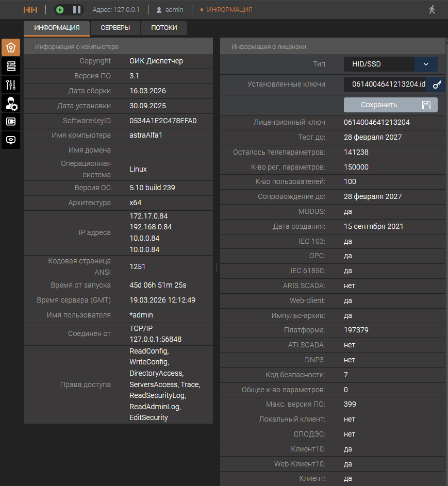Click the card-shaped sidebar icon
This screenshot has height=486, width=448.
click(x=11, y=122)
